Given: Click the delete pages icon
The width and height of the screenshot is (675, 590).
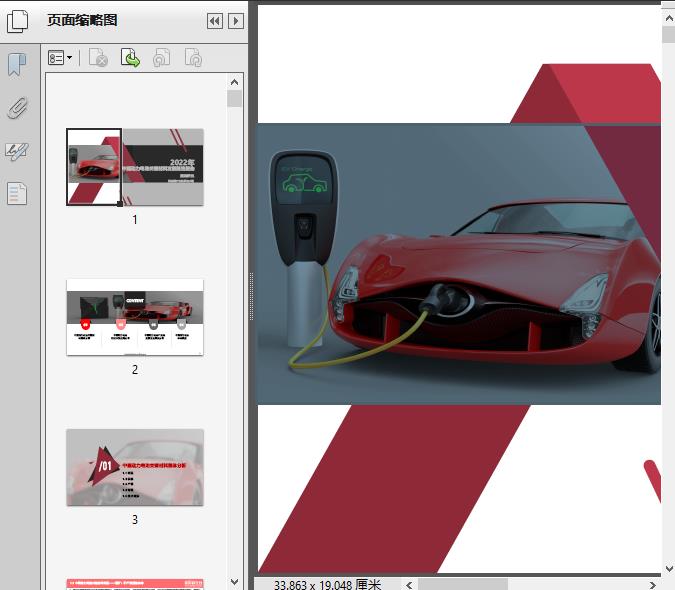Looking at the screenshot, I should [98, 58].
